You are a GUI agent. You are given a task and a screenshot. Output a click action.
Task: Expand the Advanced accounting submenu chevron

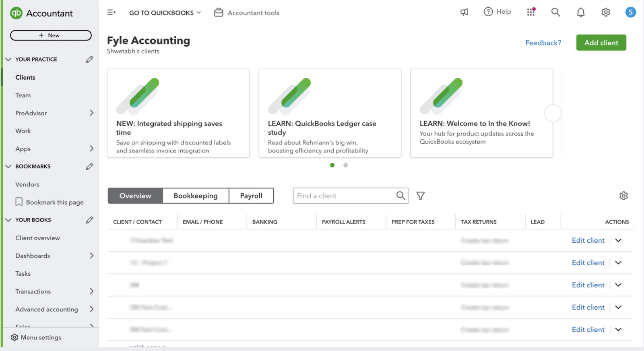(91, 309)
